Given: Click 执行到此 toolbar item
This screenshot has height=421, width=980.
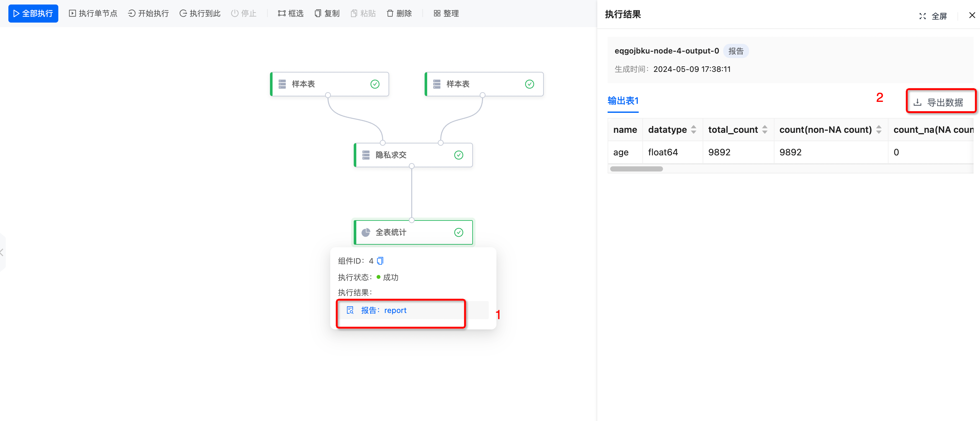Looking at the screenshot, I should [x=200, y=14].
